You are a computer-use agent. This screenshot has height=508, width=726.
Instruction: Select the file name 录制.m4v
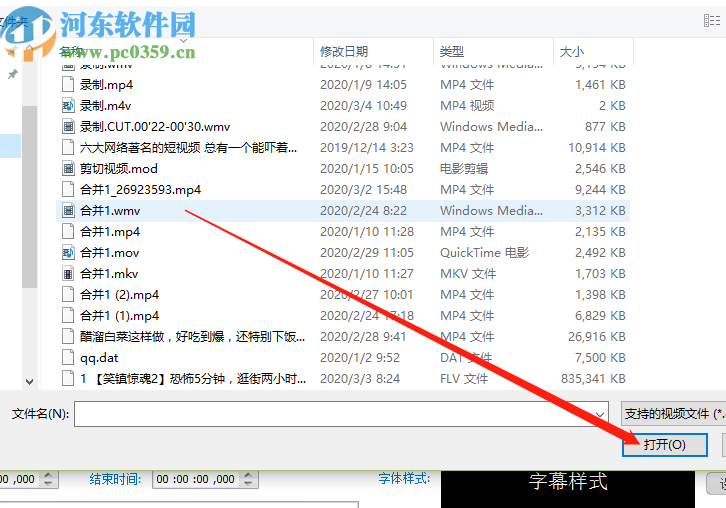105,106
